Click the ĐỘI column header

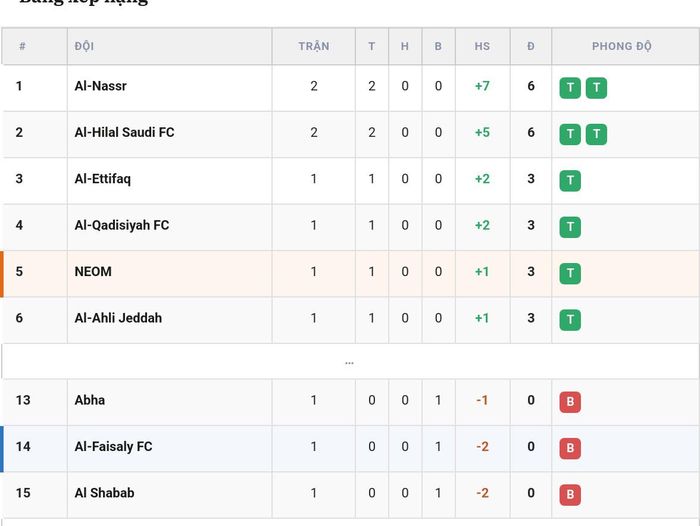pyautogui.click(x=84, y=46)
